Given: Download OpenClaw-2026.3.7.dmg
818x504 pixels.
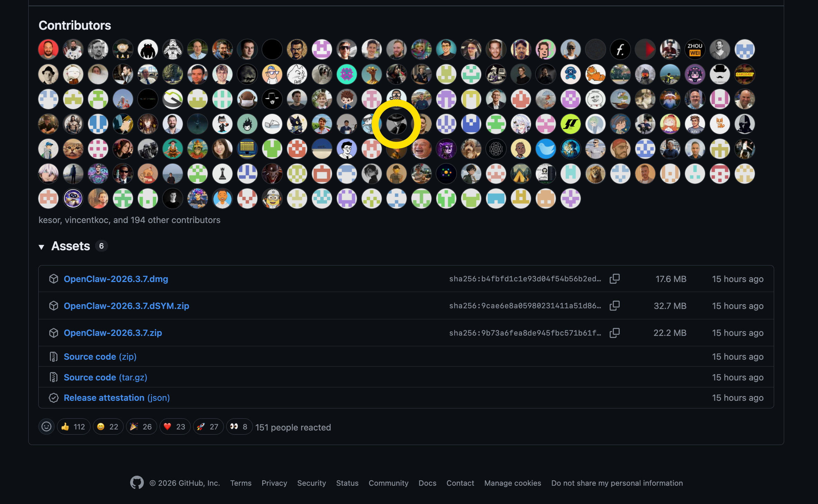Looking at the screenshot, I should coord(116,279).
